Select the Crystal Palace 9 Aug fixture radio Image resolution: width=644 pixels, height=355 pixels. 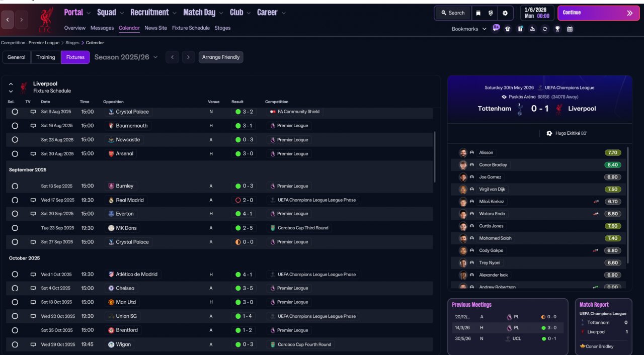click(15, 112)
